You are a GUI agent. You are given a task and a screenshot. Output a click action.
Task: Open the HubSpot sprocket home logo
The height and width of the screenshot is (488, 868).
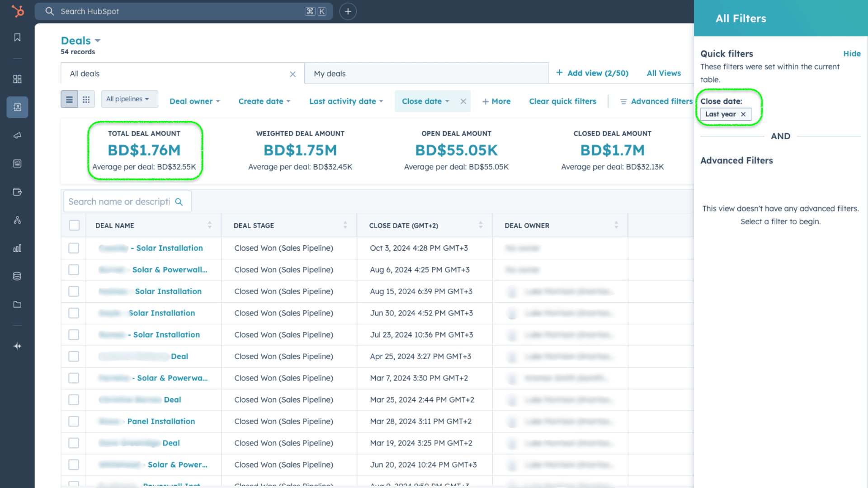coord(17,11)
